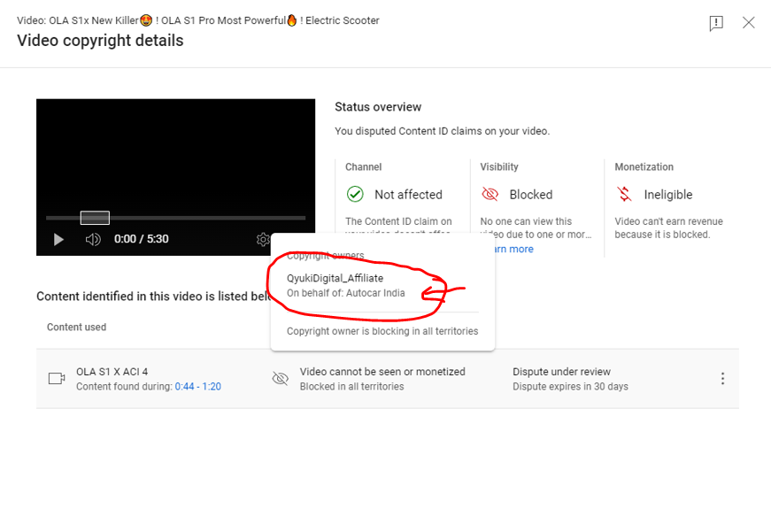
Task: Click Copyright owner is blocking in all territories
Action: pos(382,331)
